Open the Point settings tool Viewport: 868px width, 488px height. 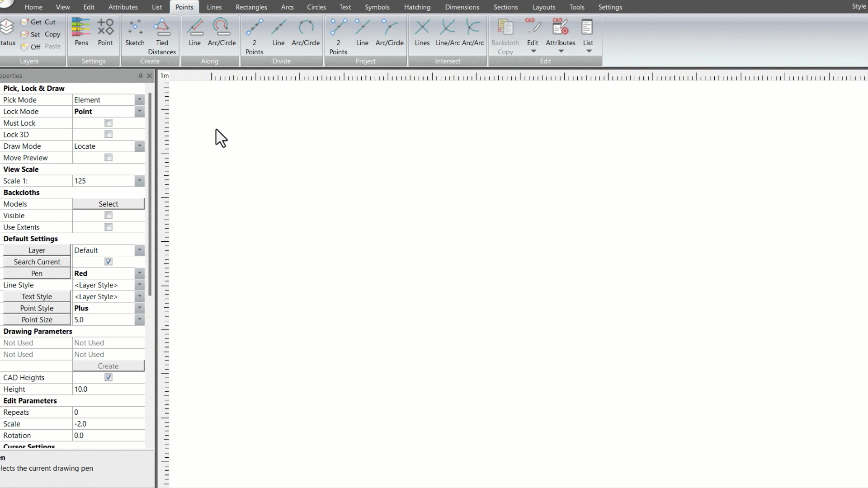(x=105, y=32)
